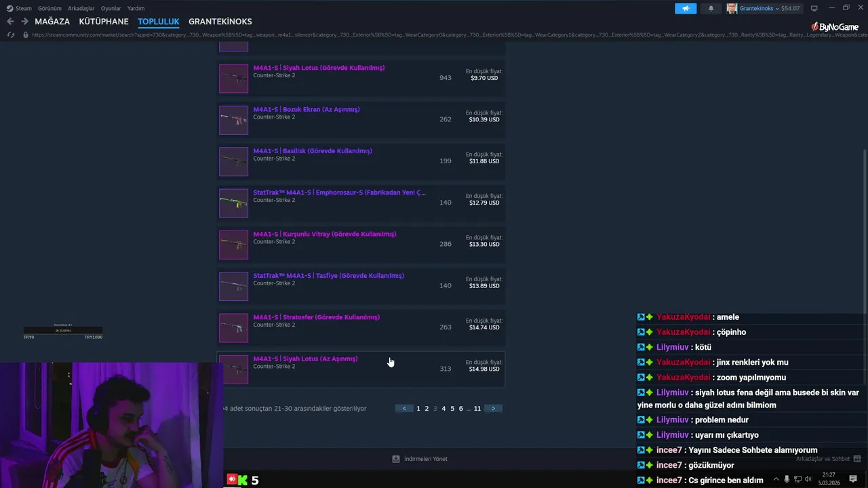Open the Steam menu

(x=24, y=9)
